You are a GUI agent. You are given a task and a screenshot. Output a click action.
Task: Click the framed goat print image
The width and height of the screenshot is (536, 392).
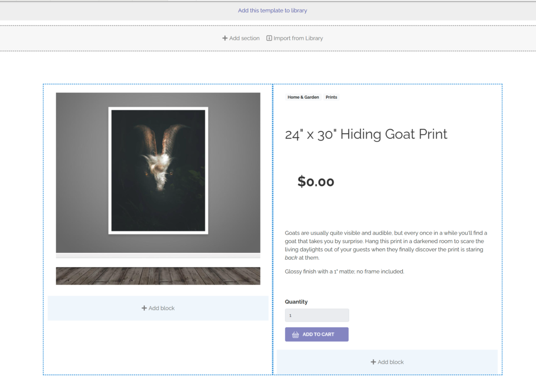158,170
